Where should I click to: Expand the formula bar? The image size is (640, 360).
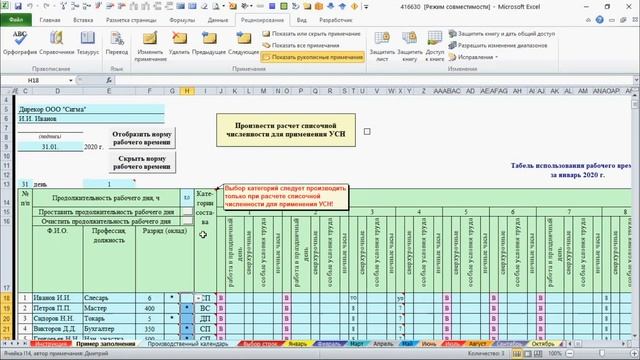pos(636,80)
